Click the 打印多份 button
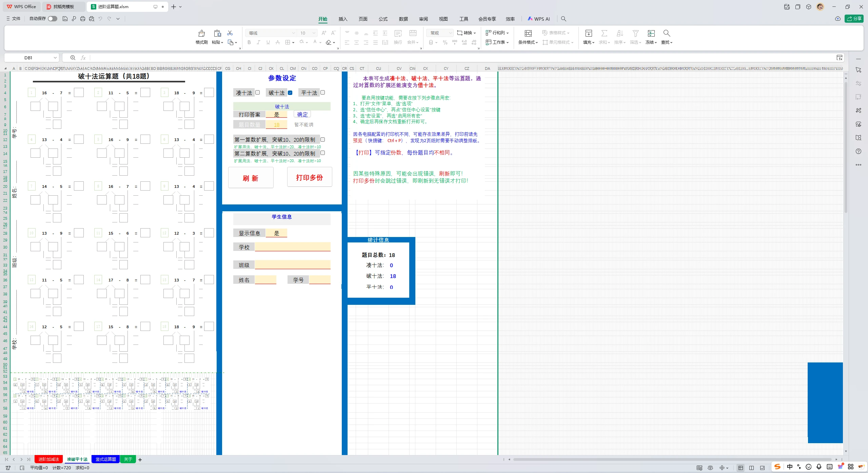The height and width of the screenshot is (473, 868). tap(310, 177)
